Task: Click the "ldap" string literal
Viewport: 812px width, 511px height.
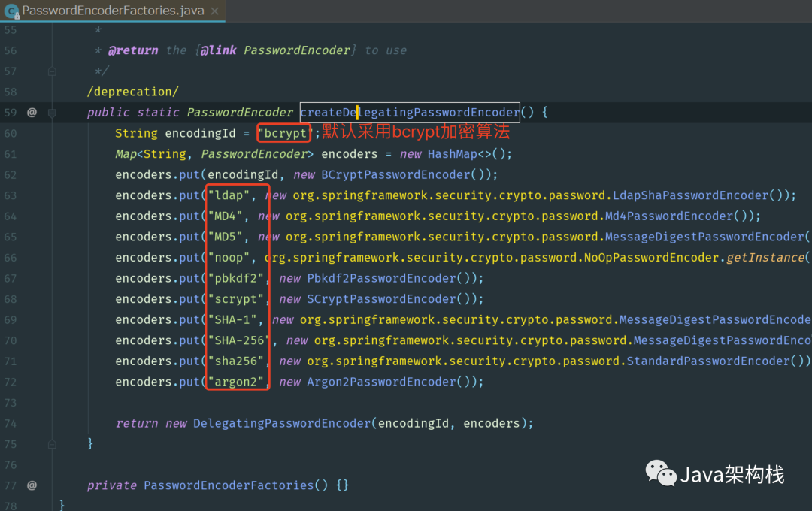Action: pos(229,195)
